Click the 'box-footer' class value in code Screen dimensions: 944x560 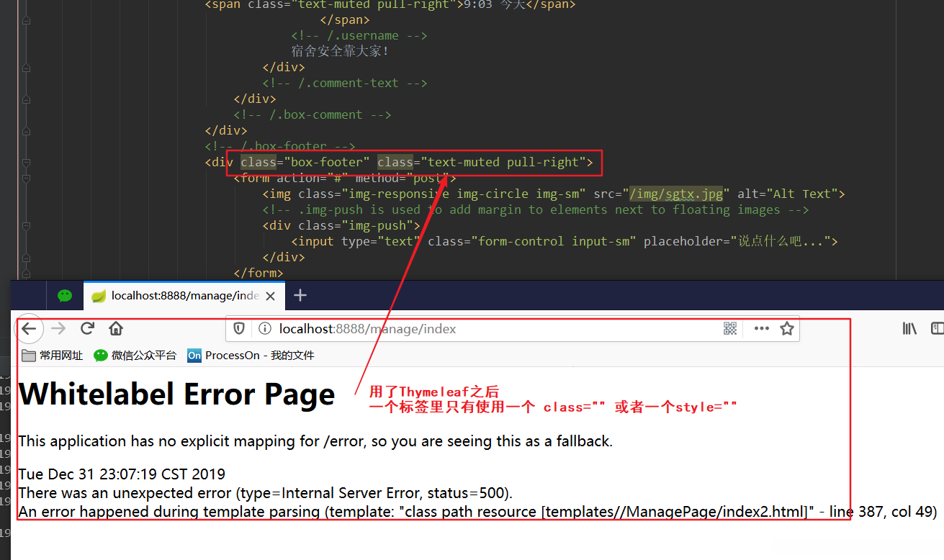click(x=327, y=163)
